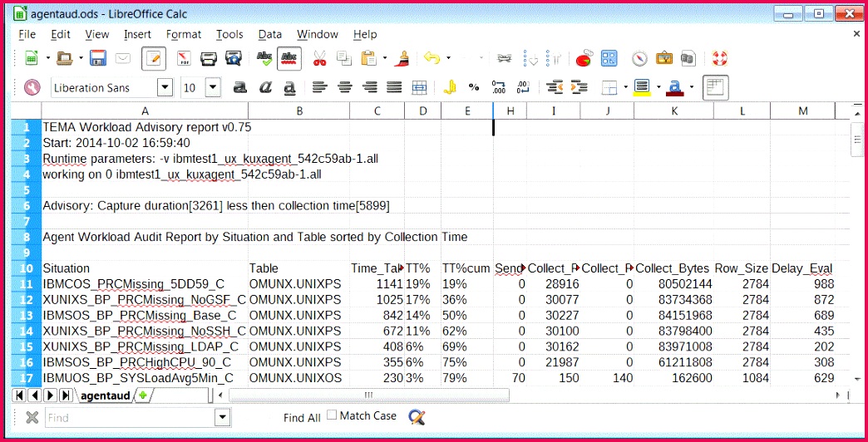Screen dimensions: 868x442
Task: Click Delete Decimal Place icon
Action: point(523,87)
